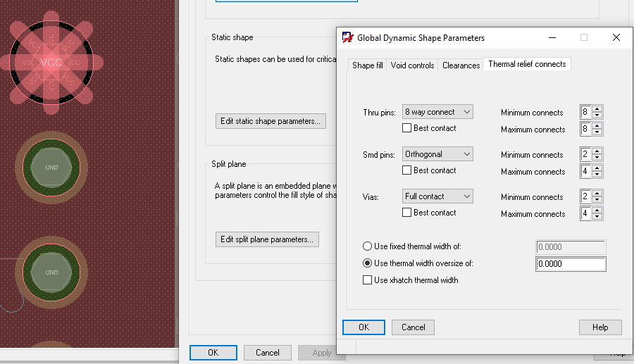
Task: Increase Smd pins Minimum connects value
Action: [x=597, y=151]
